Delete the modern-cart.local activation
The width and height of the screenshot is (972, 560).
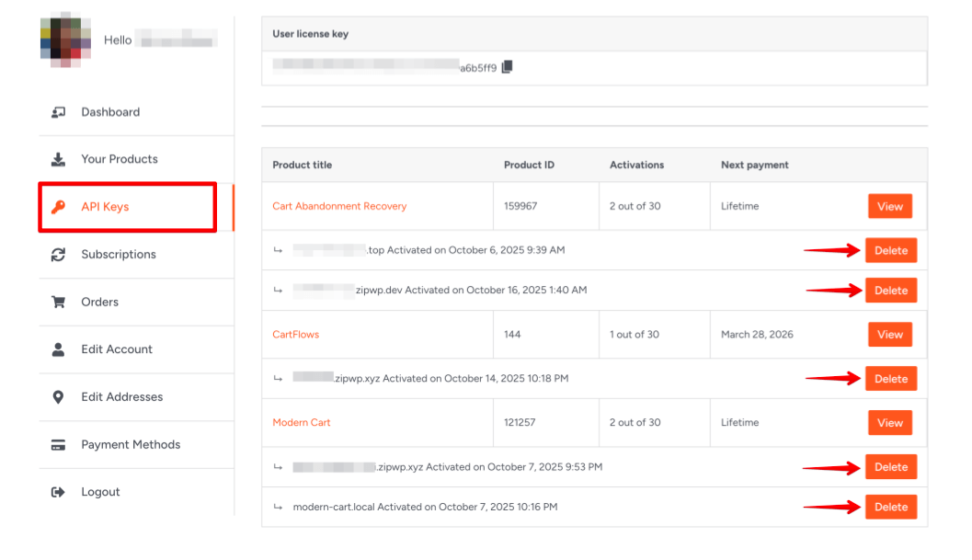[x=890, y=508]
